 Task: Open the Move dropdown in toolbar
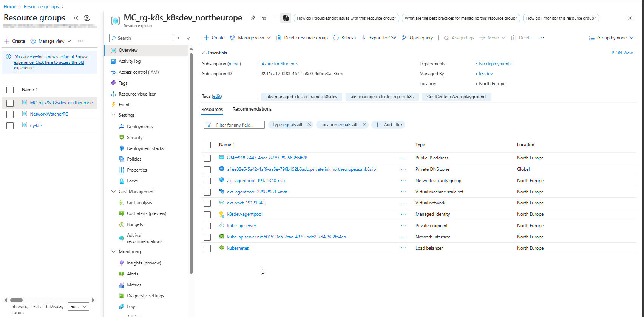tap(493, 38)
